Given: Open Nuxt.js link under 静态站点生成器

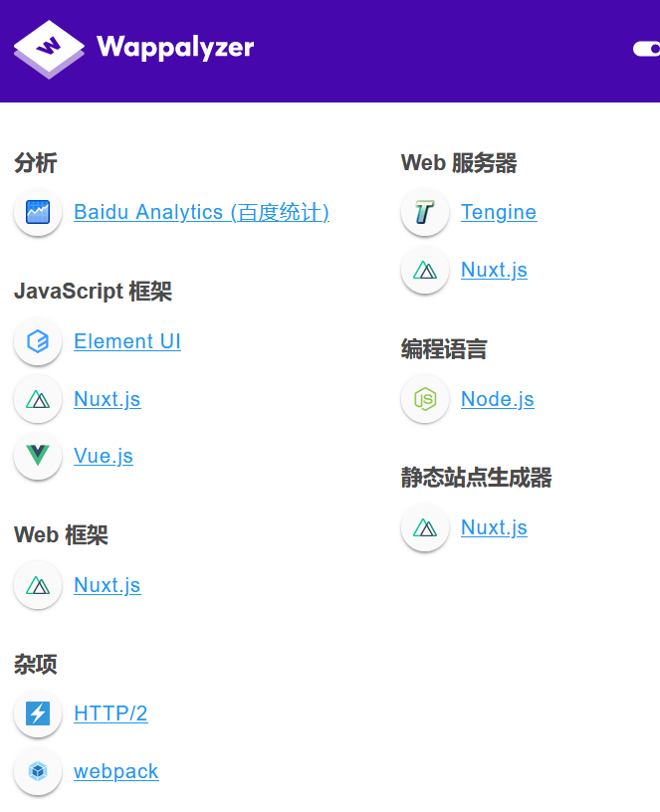Looking at the screenshot, I should coord(494,527).
